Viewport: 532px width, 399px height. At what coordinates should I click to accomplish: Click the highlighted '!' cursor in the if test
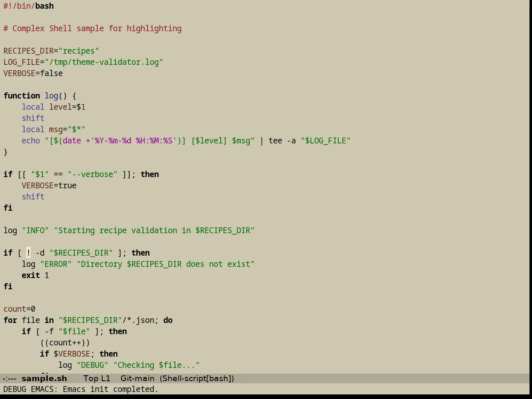click(x=28, y=253)
